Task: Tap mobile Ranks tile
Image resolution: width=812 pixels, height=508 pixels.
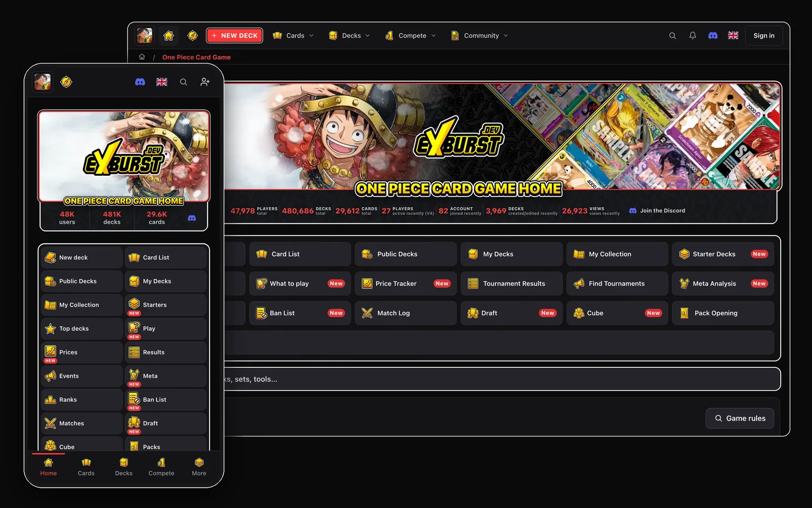Action: pos(82,400)
